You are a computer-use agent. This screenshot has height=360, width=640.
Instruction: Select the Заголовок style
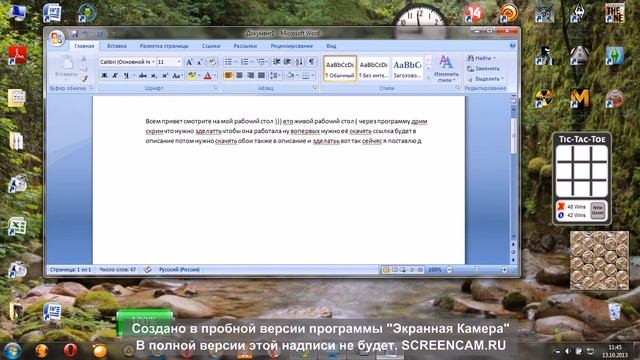point(407,69)
